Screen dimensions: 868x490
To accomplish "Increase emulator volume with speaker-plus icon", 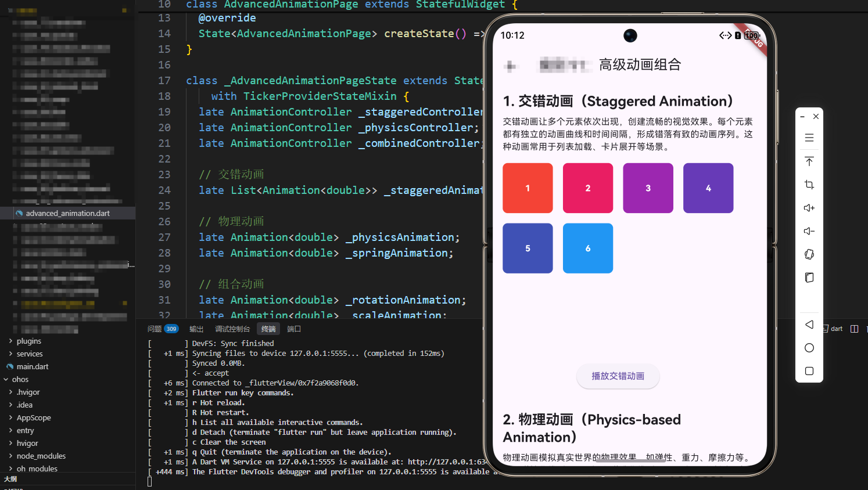I will pos(809,208).
